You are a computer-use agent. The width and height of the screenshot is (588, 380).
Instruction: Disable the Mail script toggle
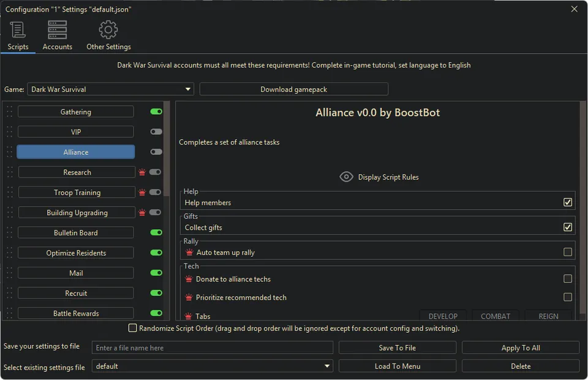pyautogui.click(x=156, y=273)
